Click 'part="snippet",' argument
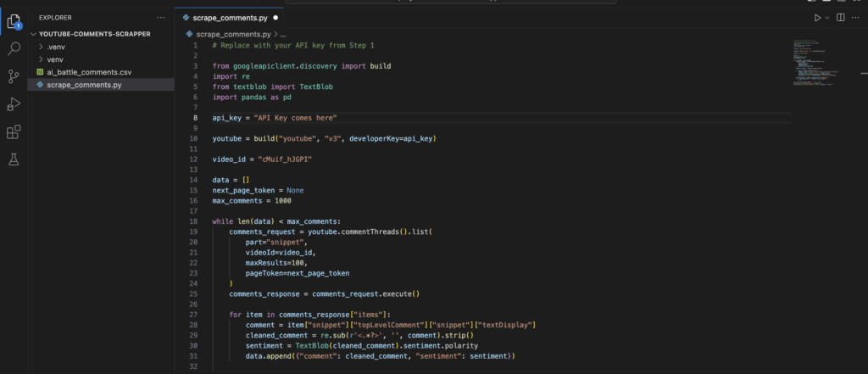This screenshot has width=868, height=374. point(277,243)
